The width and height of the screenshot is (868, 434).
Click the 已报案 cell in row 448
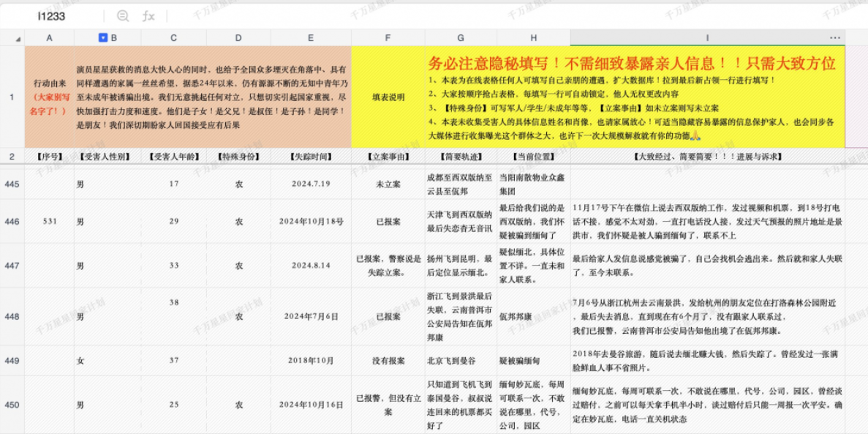point(388,316)
